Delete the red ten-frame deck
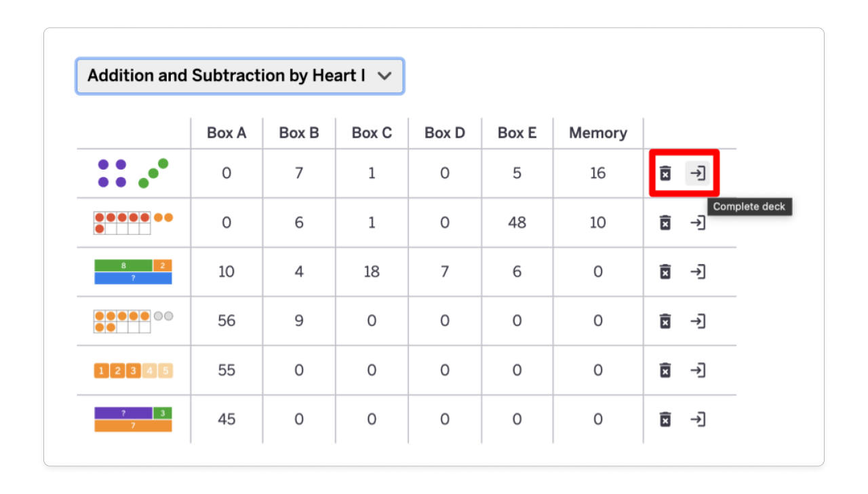 click(x=665, y=223)
